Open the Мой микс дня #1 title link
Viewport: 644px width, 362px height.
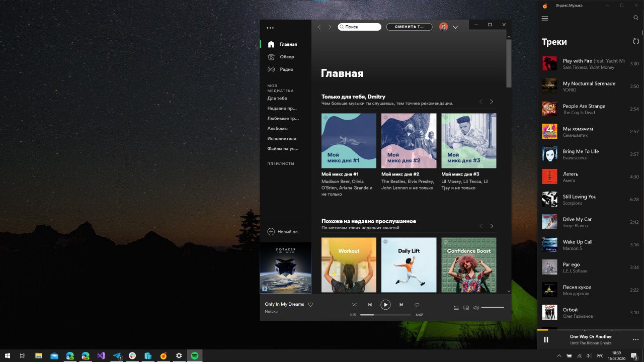pos(340,174)
